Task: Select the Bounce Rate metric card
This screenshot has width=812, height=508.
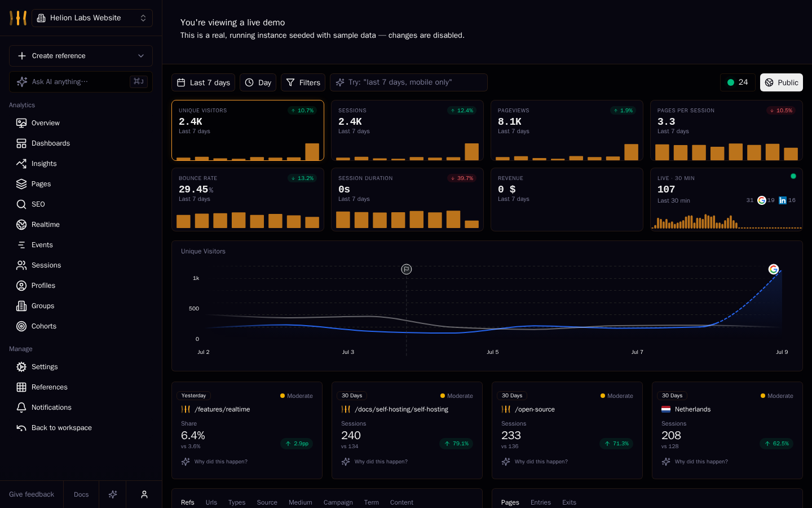Action: [248, 199]
